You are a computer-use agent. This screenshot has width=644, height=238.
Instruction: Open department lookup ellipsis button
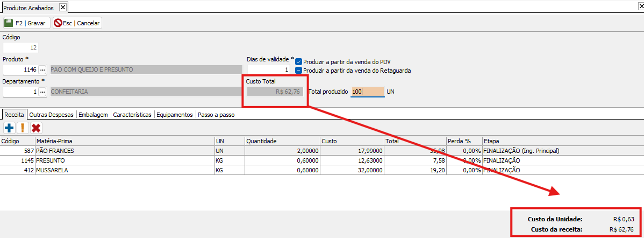point(42,92)
